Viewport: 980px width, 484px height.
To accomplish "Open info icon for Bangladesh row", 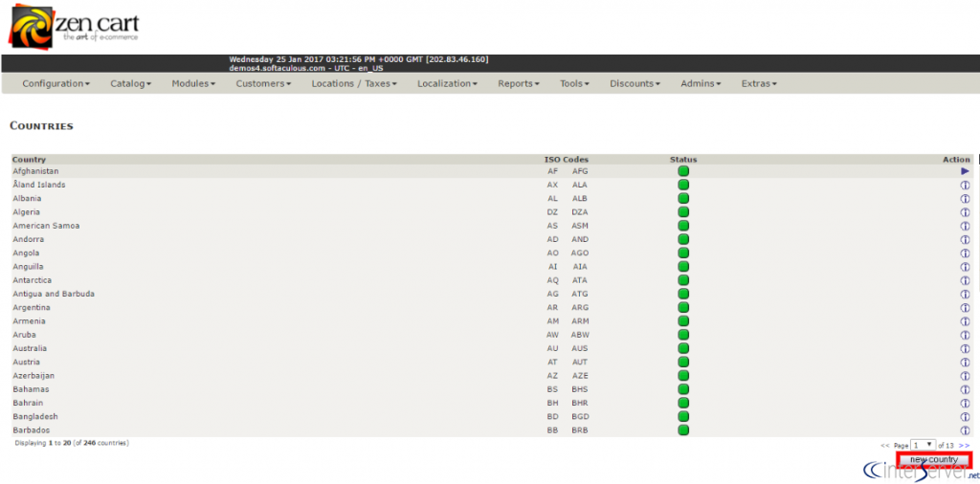I will [965, 416].
